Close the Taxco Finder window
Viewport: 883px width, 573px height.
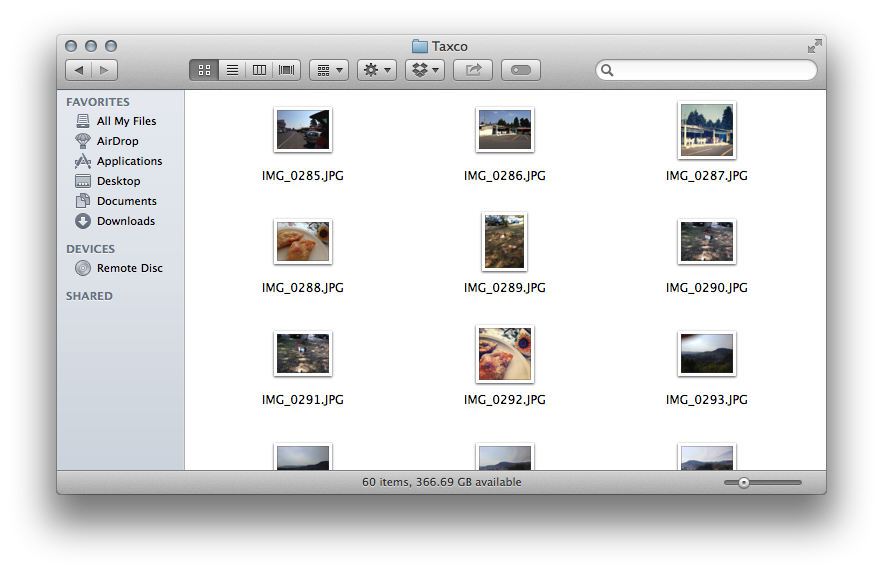click(x=71, y=46)
